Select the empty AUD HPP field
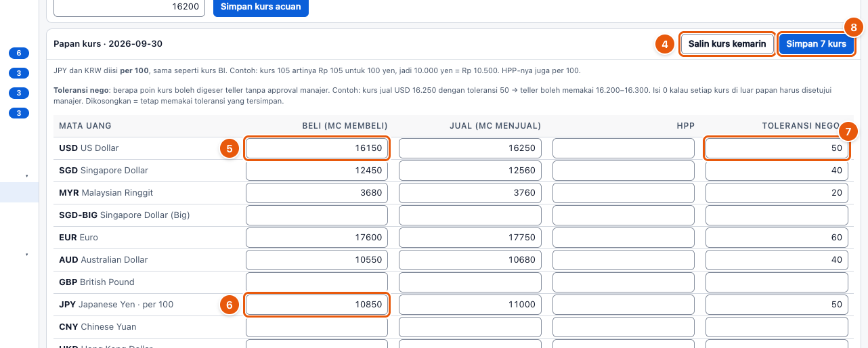Image resolution: width=868 pixels, height=348 pixels. 624,260
